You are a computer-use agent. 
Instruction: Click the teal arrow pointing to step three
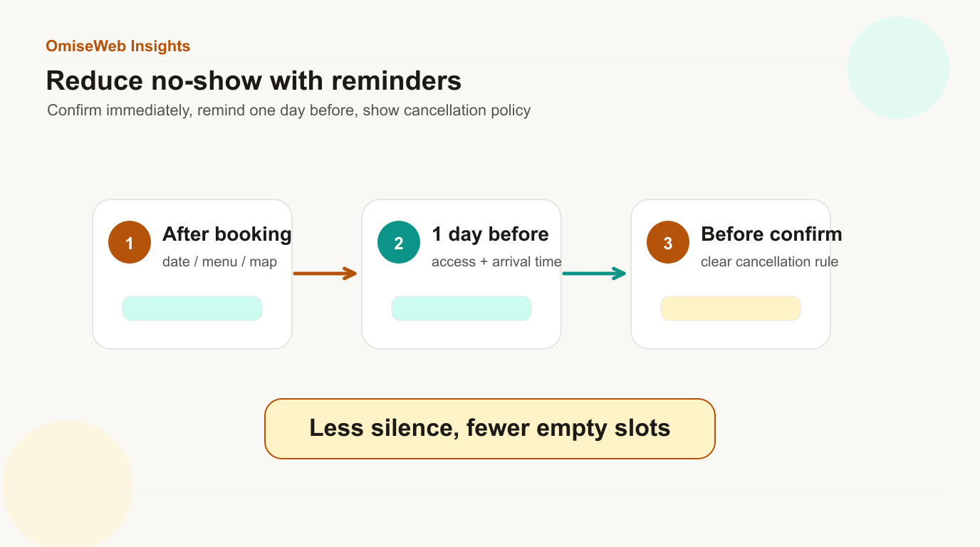click(594, 273)
